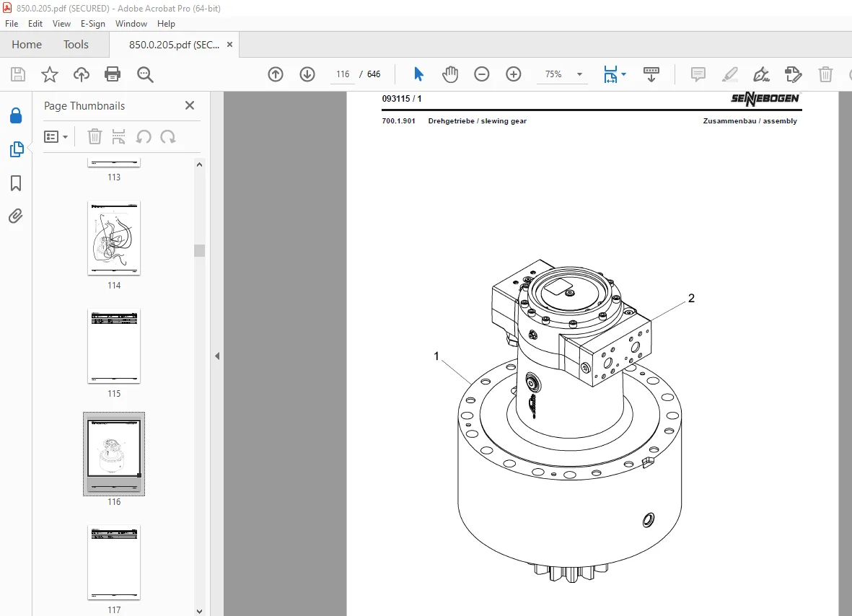Rotate page counterclockwise in thumbnails panel
Screen dimensions: 852x616
(x=144, y=137)
